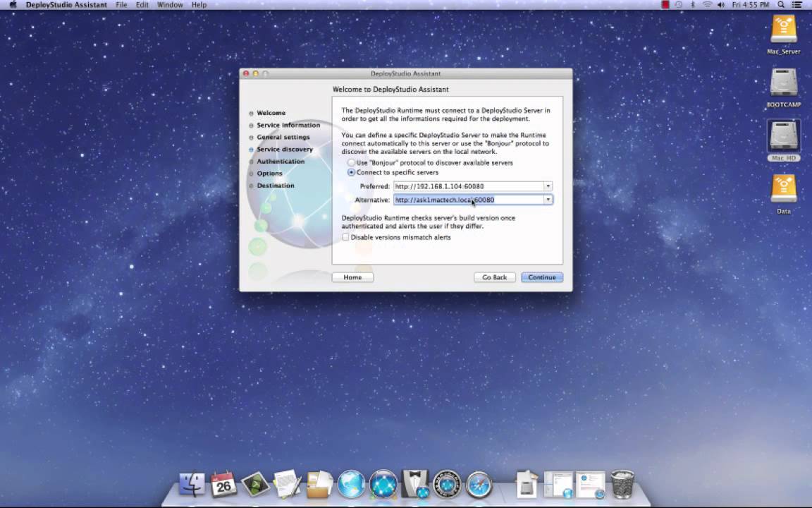The height and width of the screenshot is (508, 812).
Task: Open the Help menu
Action: pos(199,5)
